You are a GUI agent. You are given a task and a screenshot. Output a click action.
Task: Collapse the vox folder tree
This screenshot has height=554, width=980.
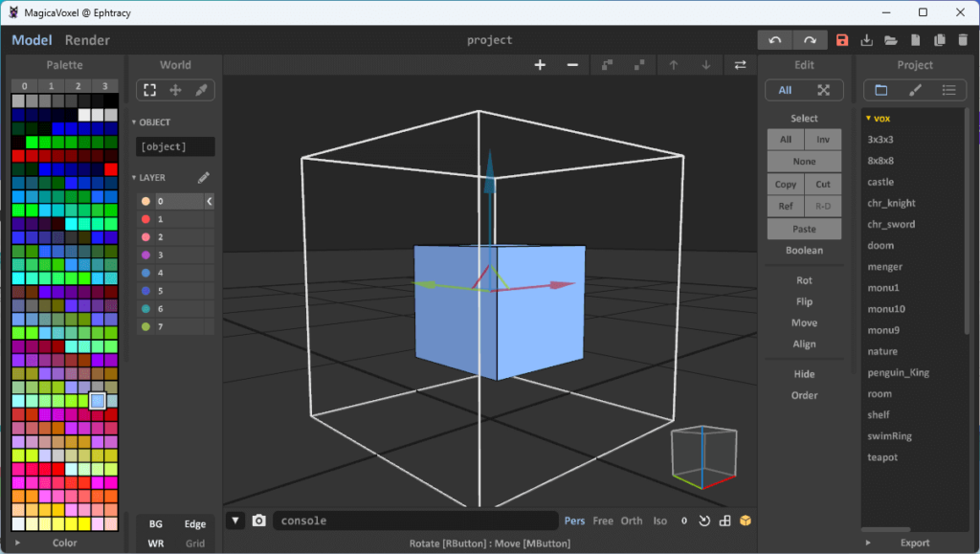[x=868, y=118]
